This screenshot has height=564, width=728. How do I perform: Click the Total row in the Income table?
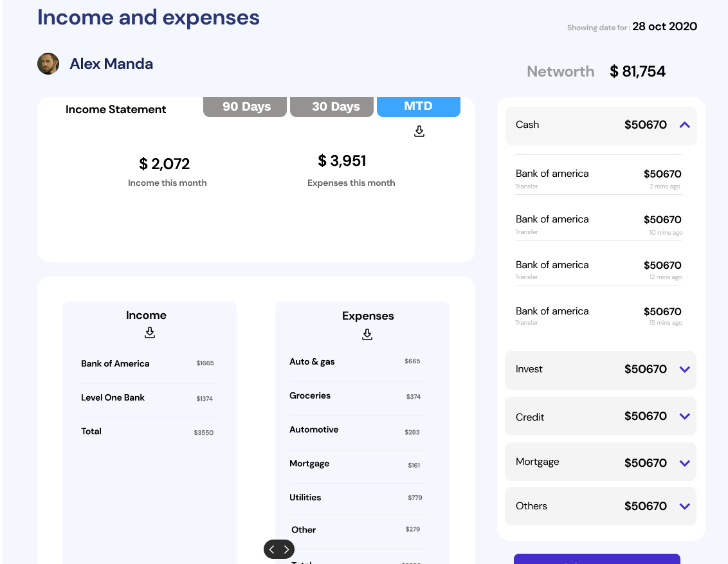pos(148,432)
